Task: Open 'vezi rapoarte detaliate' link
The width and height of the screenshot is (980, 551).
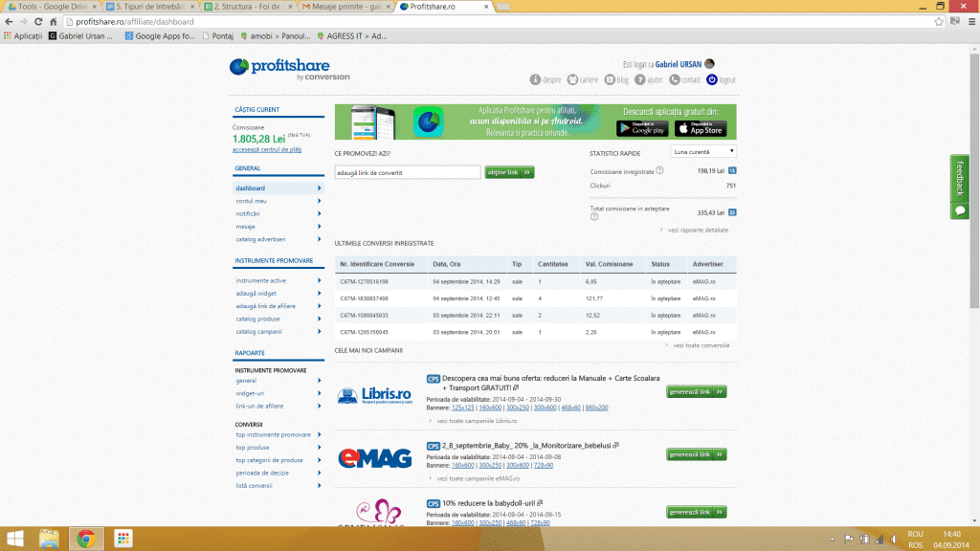Action: coord(698,230)
